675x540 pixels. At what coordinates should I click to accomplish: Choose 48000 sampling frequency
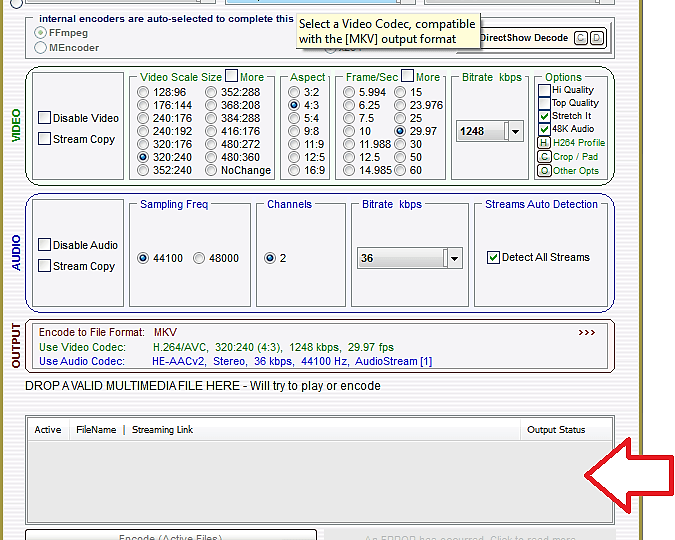point(200,258)
